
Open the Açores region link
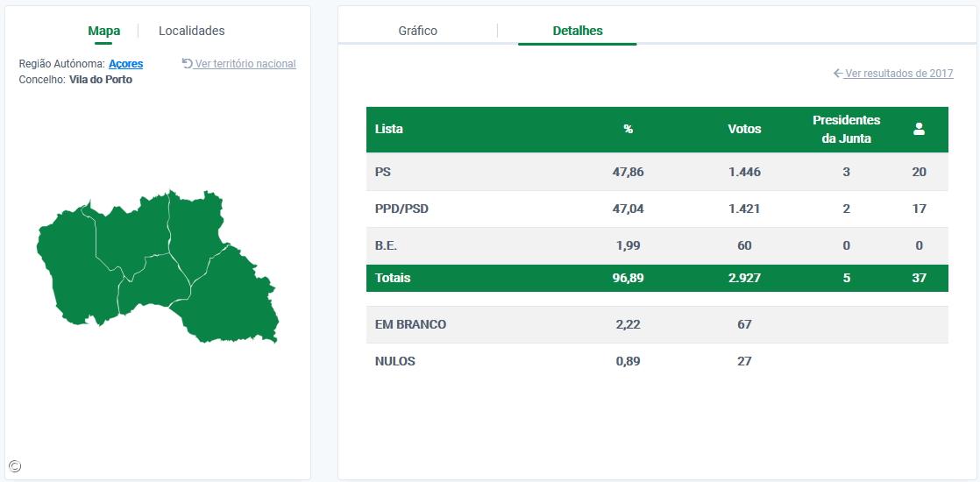click(x=125, y=64)
